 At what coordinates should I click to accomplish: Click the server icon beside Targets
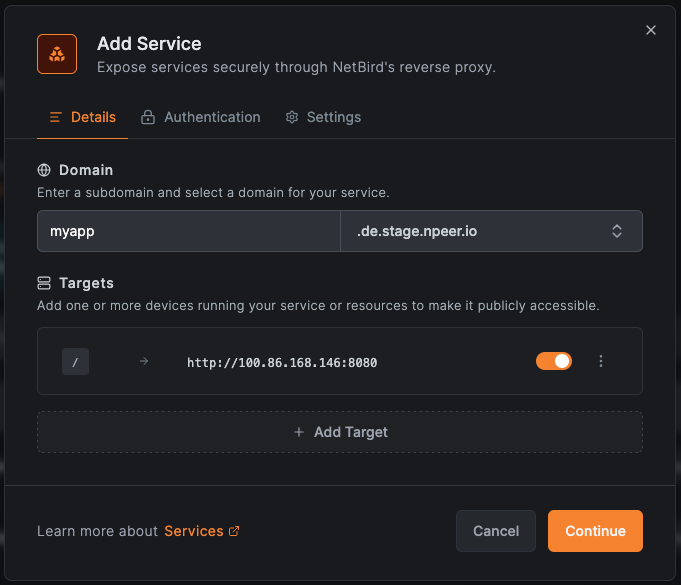coord(44,283)
